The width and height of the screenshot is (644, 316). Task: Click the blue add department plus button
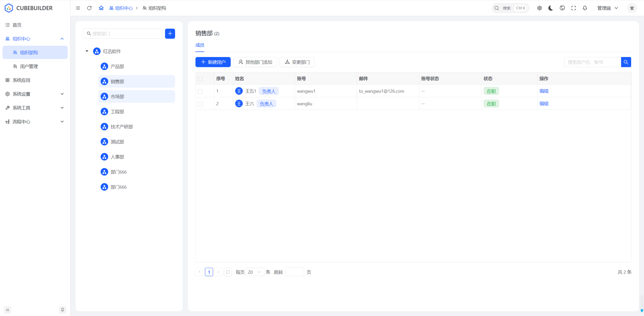click(170, 34)
